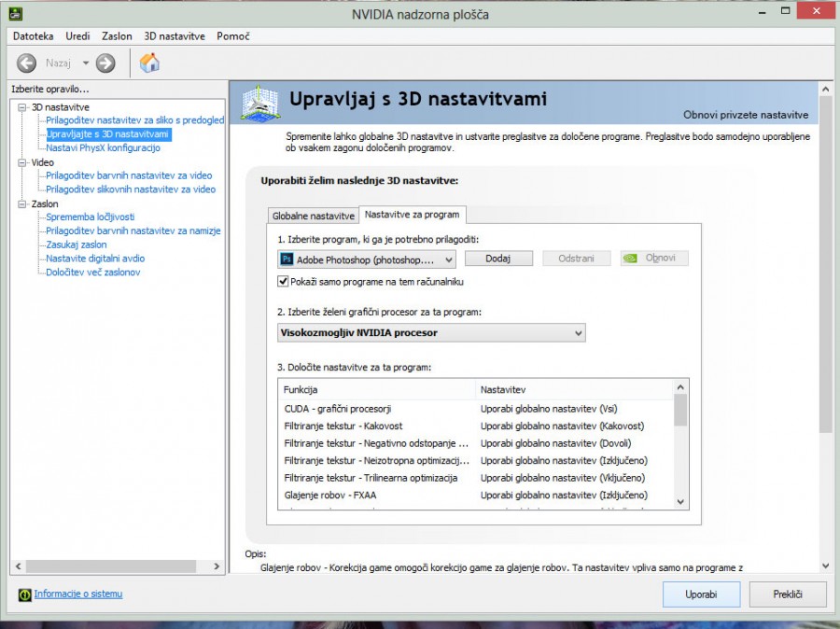Collapse the 'Video' tree node
The image size is (840, 629).
click(x=22, y=162)
